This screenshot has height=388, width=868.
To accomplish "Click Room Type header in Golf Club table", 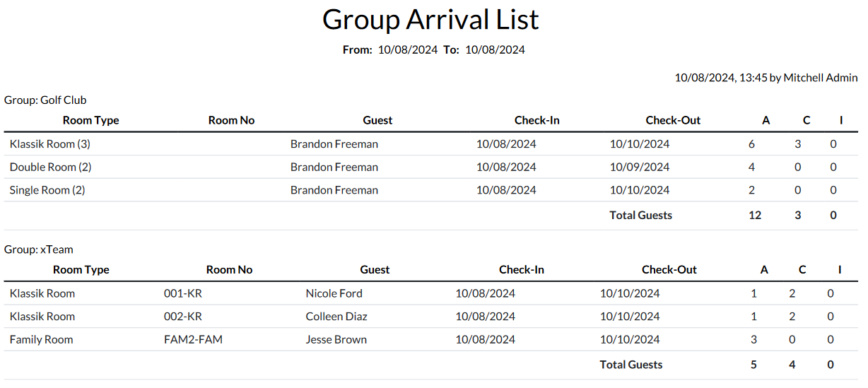I will [90, 120].
